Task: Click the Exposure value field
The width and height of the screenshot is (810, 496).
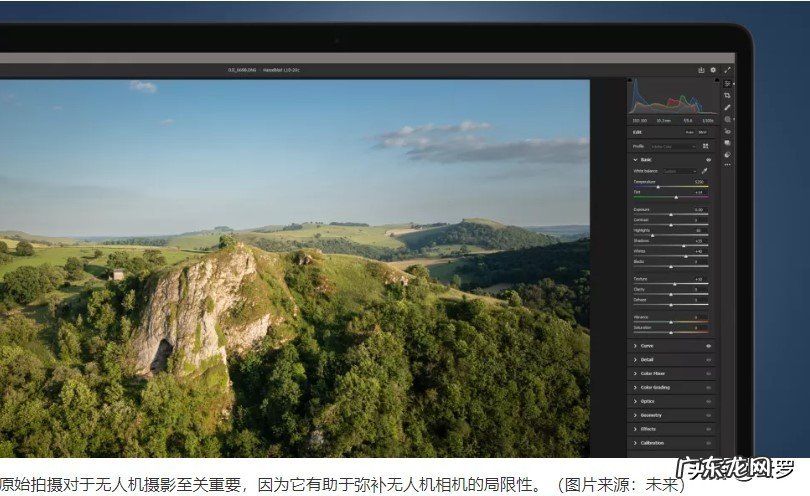Action: point(699,210)
